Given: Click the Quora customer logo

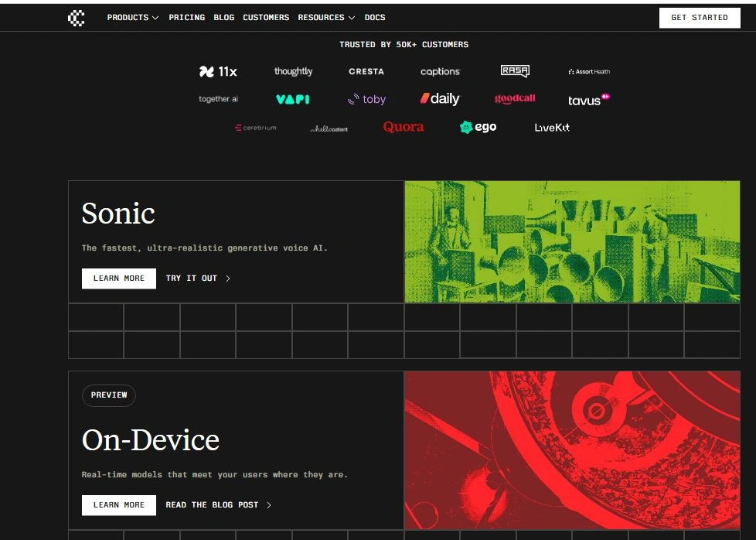Looking at the screenshot, I should pos(404,127).
